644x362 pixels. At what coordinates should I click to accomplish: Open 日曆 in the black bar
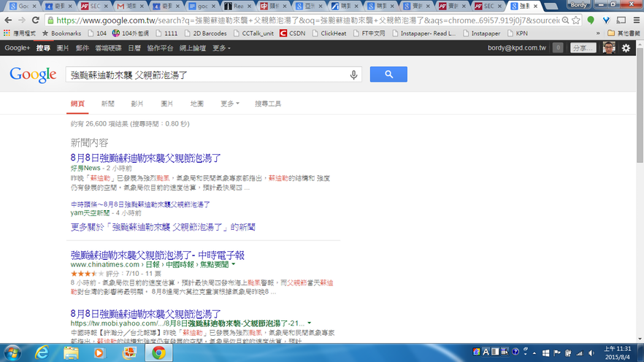coord(134,48)
